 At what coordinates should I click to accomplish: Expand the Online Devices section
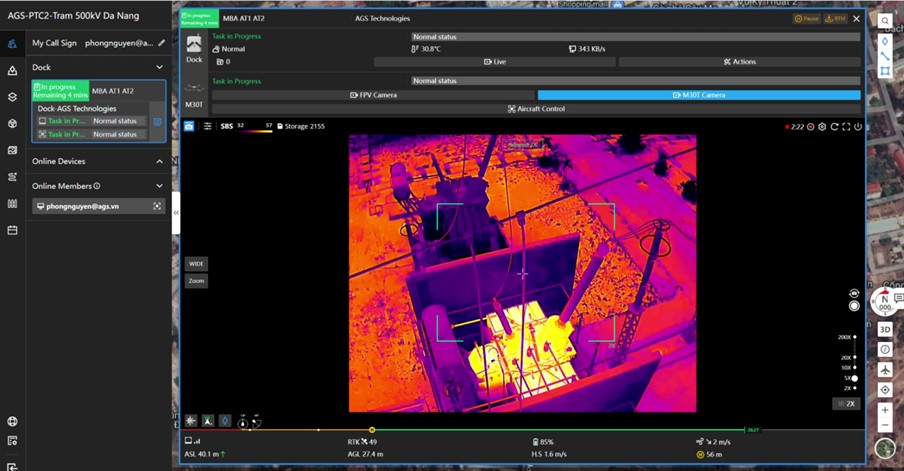click(160, 161)
